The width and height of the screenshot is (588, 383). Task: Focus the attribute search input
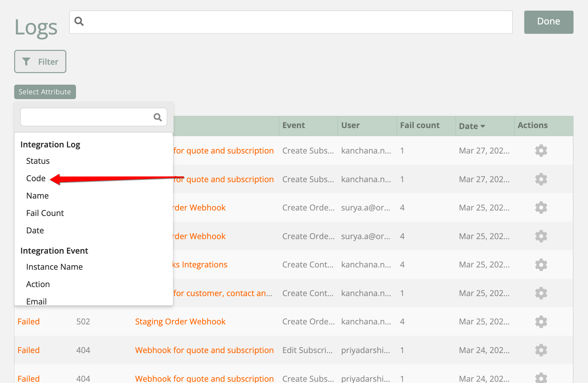[93, 117]
